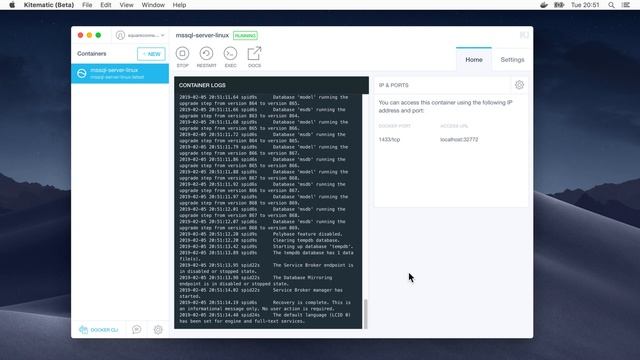Open Kitematic preferences gear icon
The height and width of the screenshot is (360, 640).
click(x=158, y=329)
